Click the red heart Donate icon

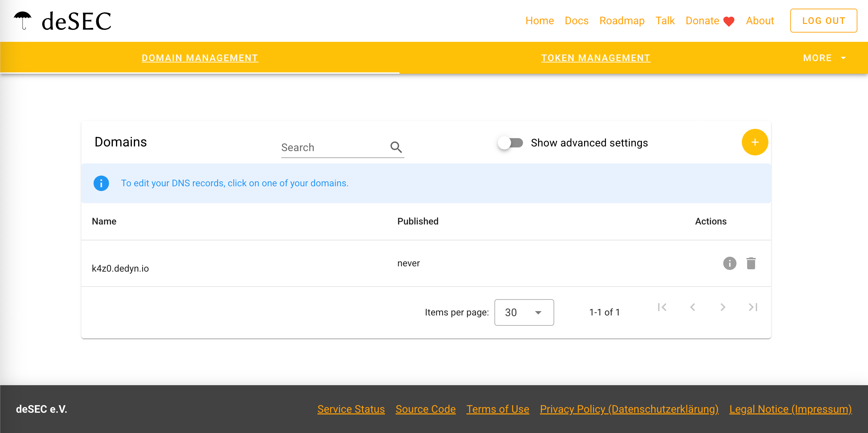pos(729,21)
